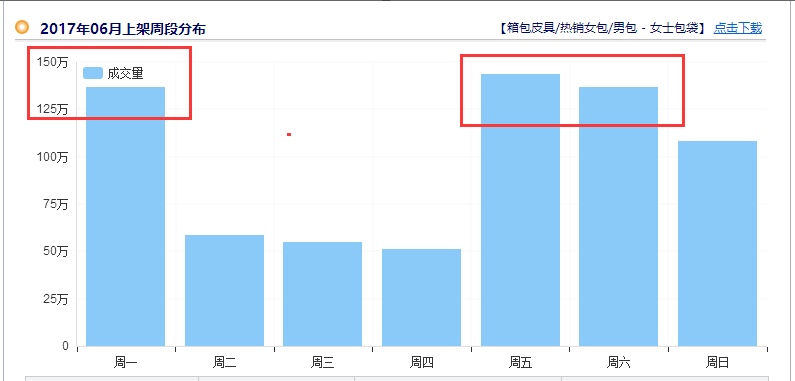Click the 周六 axis label
This screenshot has height=381, width=795.
coord(619,363)
